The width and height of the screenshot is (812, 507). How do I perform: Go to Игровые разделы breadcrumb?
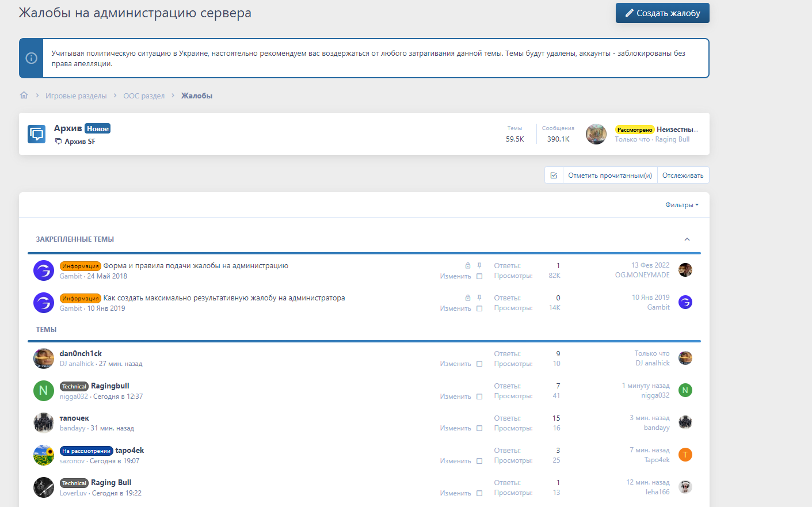pyautogui.click(x=76, y=96)
